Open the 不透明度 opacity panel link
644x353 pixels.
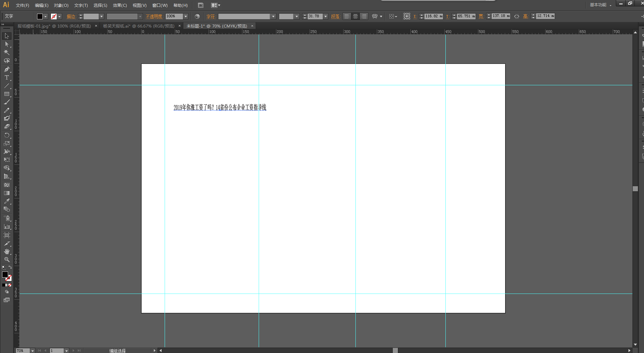(154, 16)
